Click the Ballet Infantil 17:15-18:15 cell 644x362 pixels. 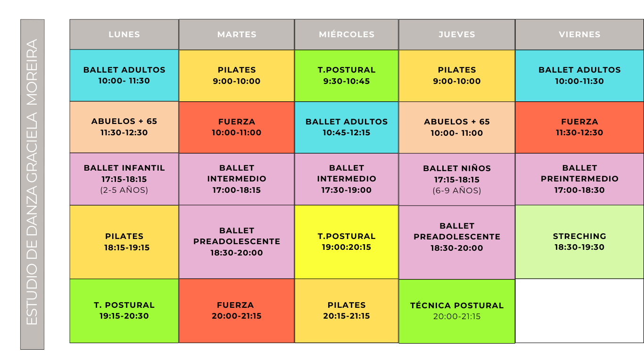click(x=124, y=179)
